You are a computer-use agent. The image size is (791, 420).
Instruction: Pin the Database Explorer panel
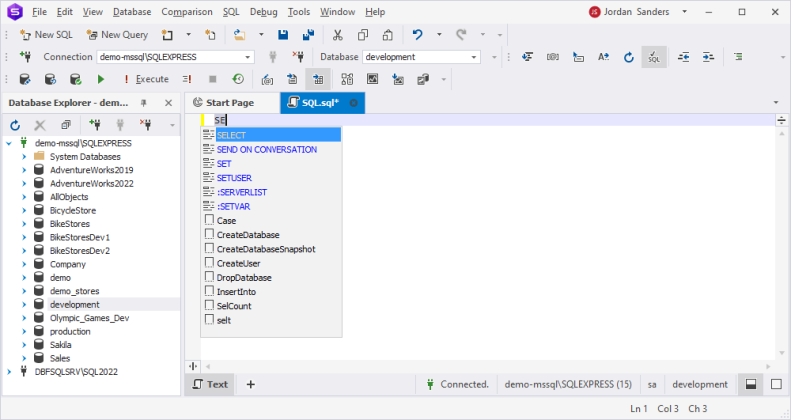[144, 103]
